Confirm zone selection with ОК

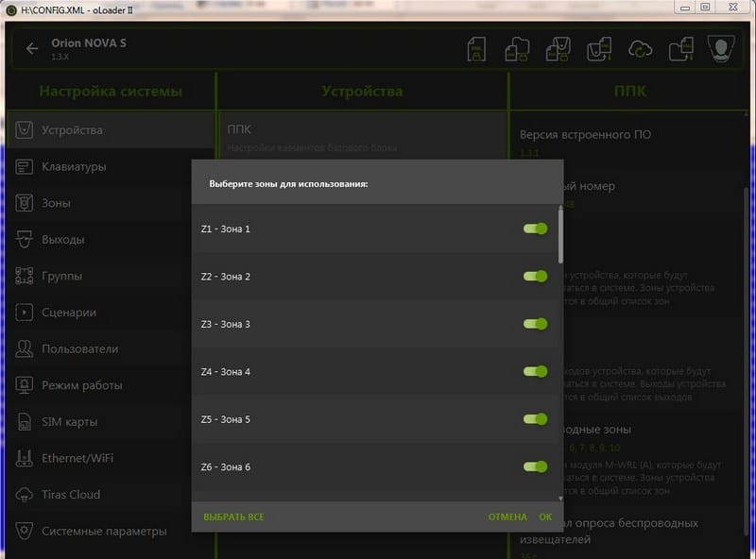tap(546, 517)
